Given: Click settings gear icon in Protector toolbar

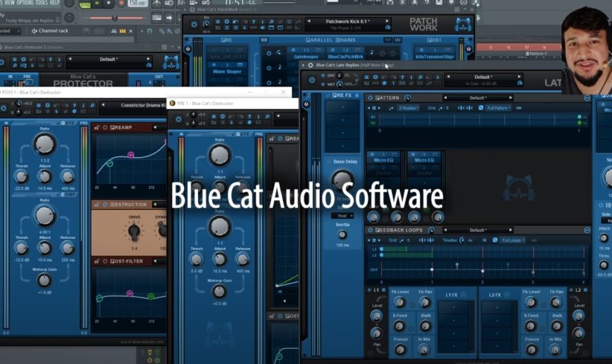Looking at the screenshot, I should [x=23, y=60].
